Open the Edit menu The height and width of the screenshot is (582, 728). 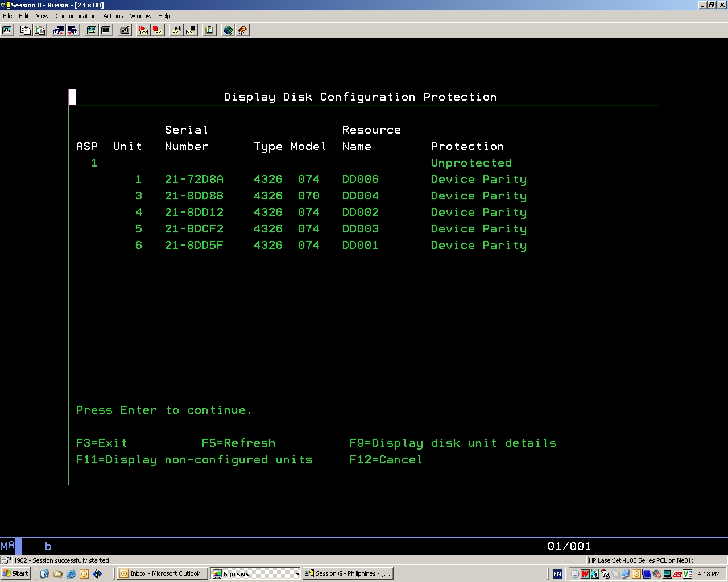pyautogui.click(x=24, y=16)
